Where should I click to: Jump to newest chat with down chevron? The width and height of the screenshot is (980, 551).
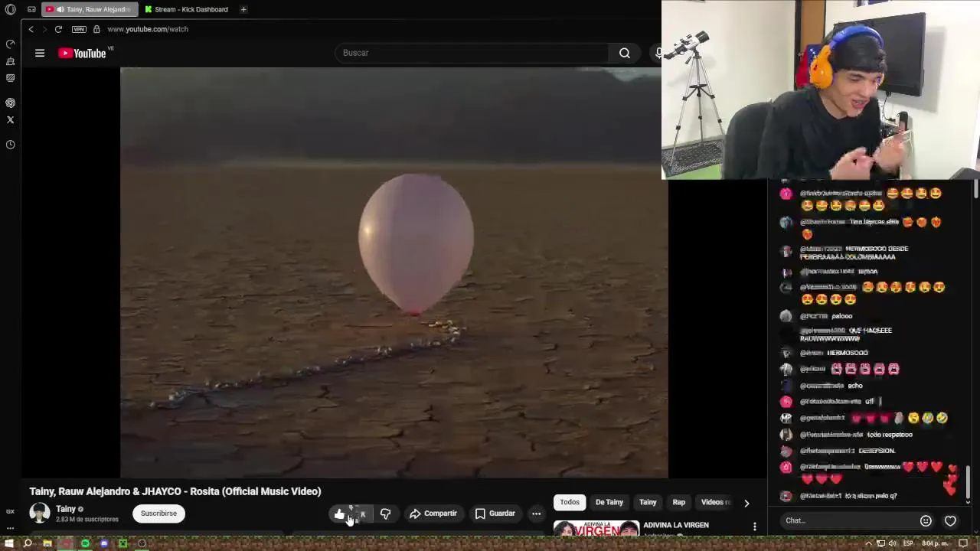coord(969,502)
